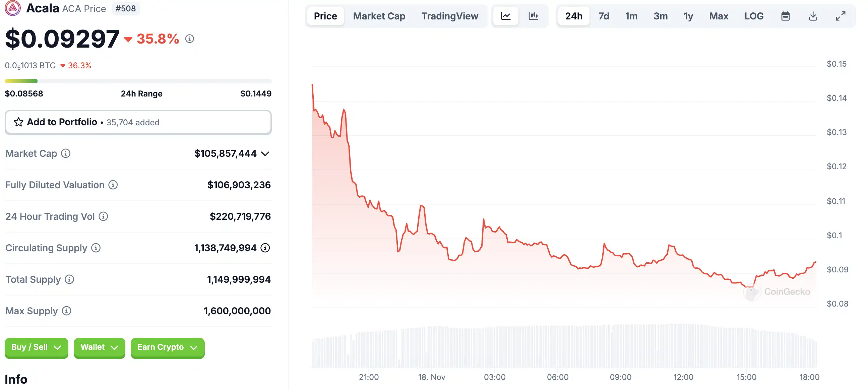The height and width of the screenshot is (390, 868).
Task: Click the info icon beside Max Supply
Action: [x=67, y=311]
